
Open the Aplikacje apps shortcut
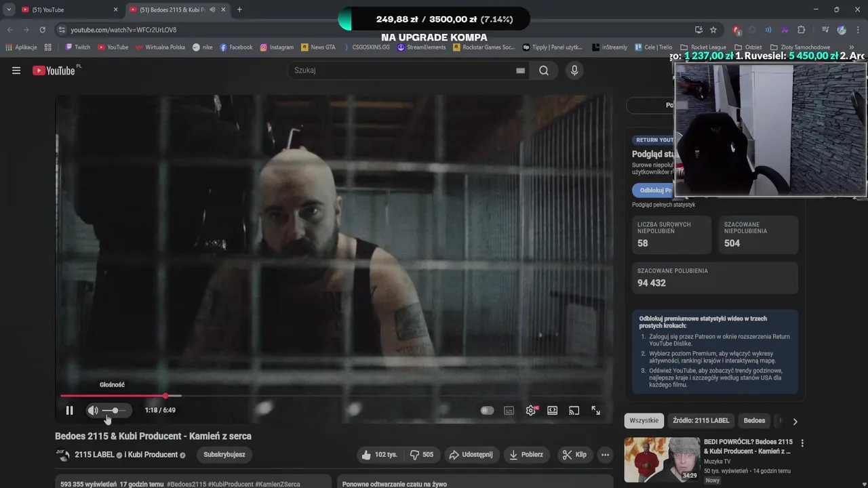tap(21, 47)
